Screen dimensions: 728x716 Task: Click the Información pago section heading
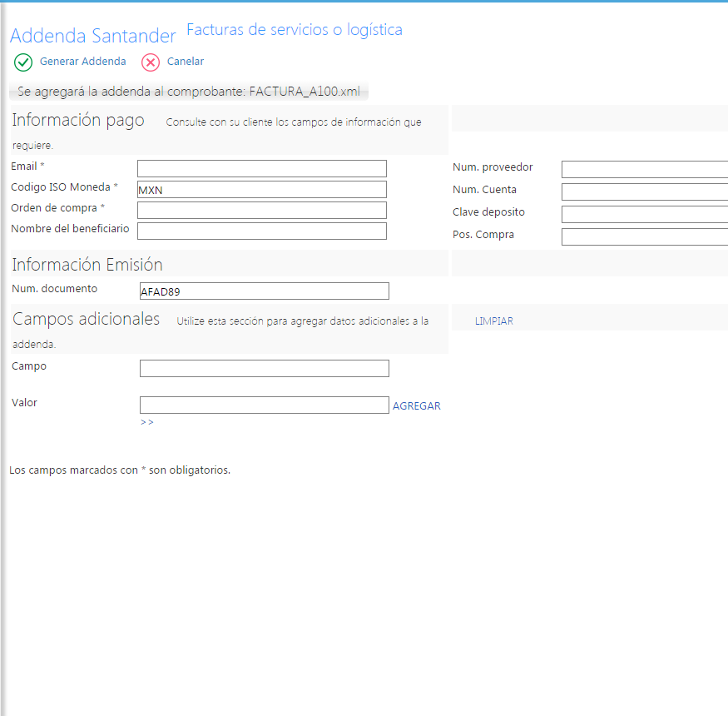pyautogui.click(x=78, y=120)
